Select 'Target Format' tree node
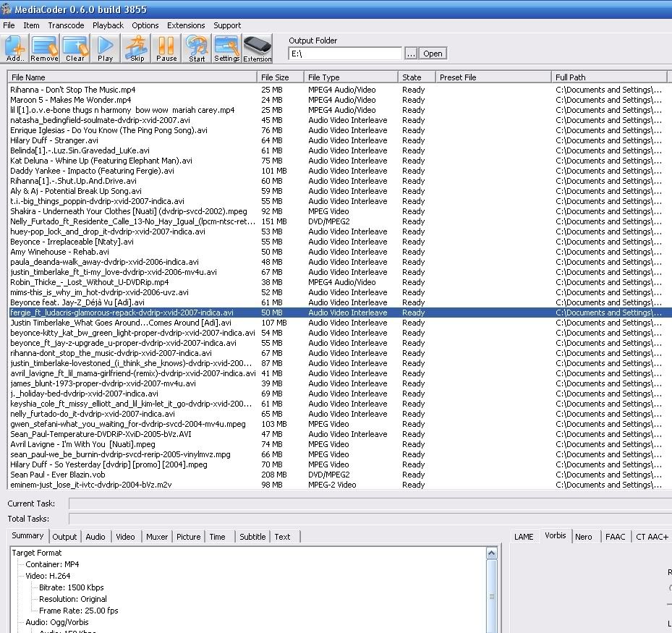Viewport: 672px width, 633px height. point(37,553)
